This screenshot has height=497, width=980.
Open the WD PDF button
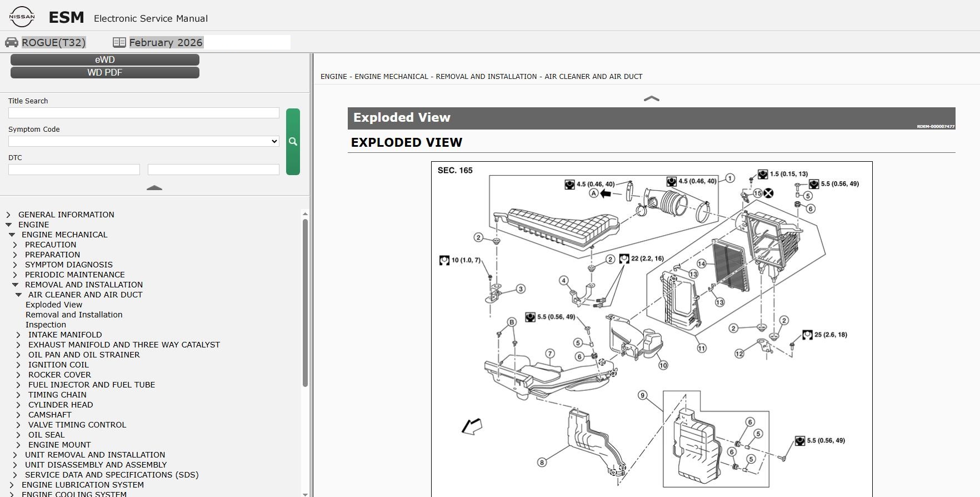pos(105,72)
